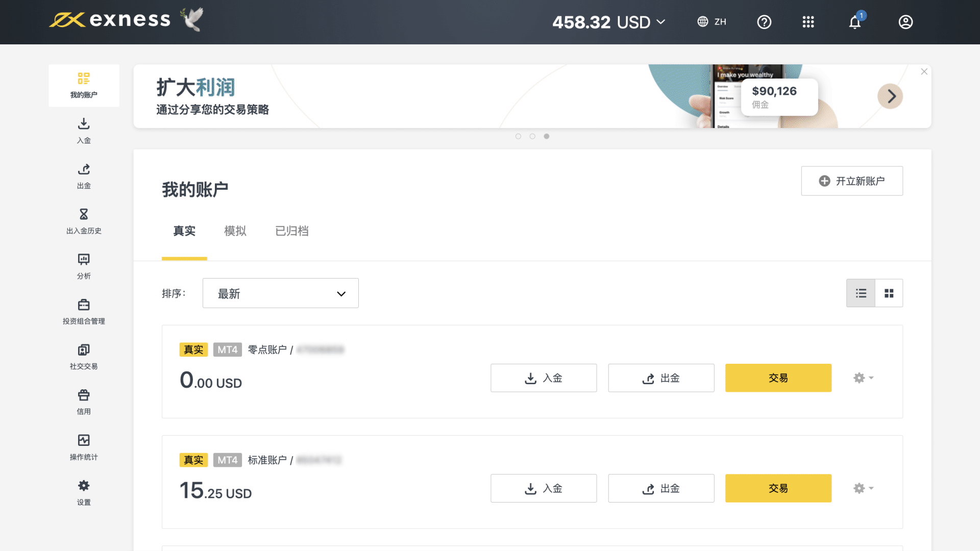Expand the 排序 最新 sort dropdown

click(x=281, y=293)
